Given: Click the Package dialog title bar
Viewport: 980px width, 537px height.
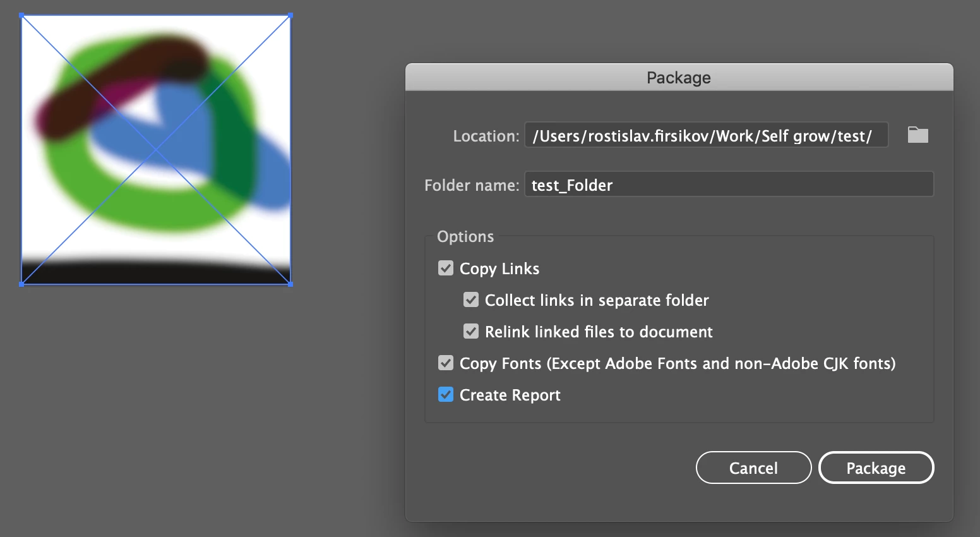Looking at the screenshot, I should point(679,77).
